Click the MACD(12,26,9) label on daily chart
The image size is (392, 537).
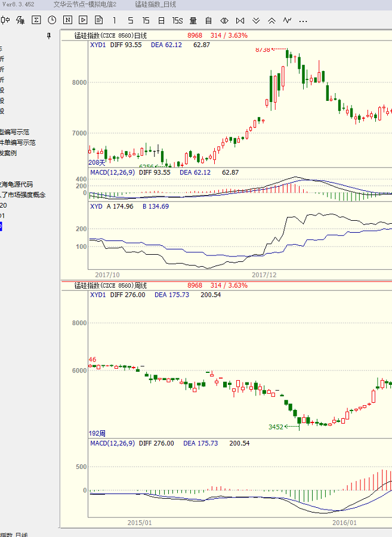click(x=113, y=172)
